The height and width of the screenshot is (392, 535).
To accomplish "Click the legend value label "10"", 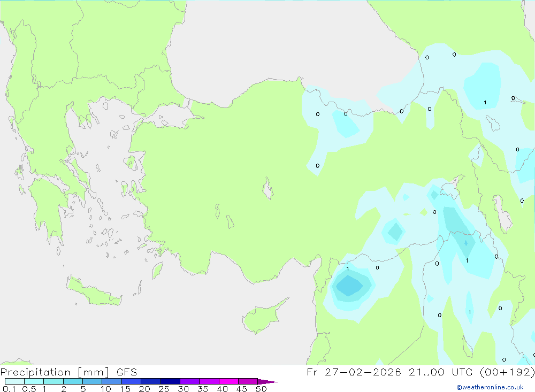I will [x=106, y=389].
